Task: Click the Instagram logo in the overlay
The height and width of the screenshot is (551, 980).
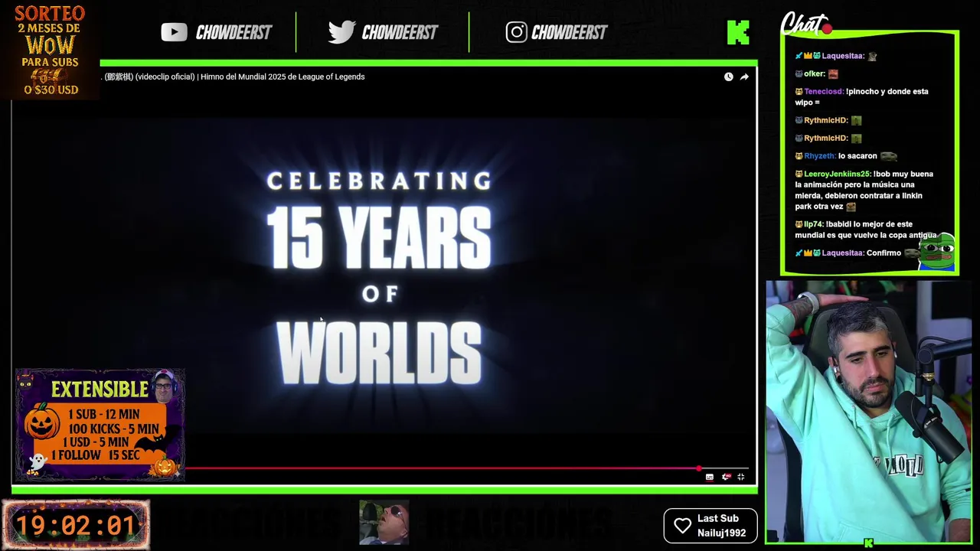Action: click(516, 32)
